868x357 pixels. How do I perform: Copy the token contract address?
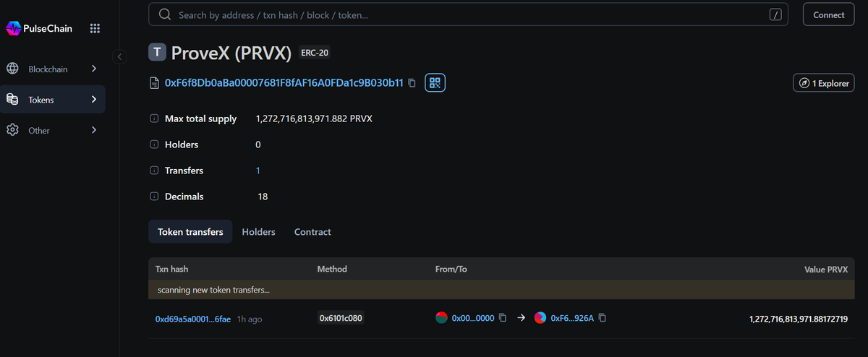point(412,83)
